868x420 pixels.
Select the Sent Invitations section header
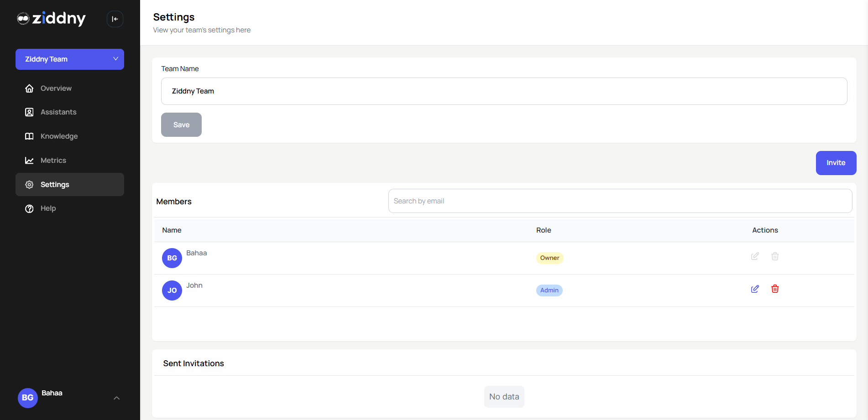(x=193, y=363)
